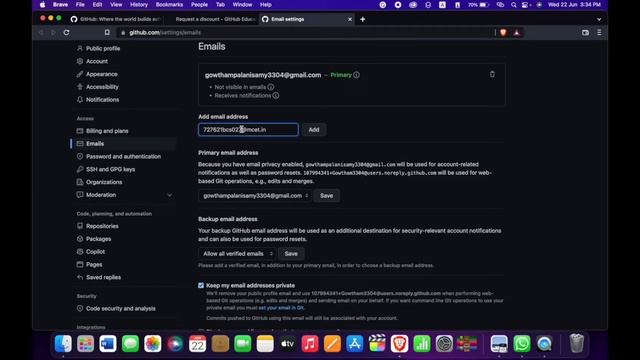Save the backup email address selection

(x=291, y=254)
